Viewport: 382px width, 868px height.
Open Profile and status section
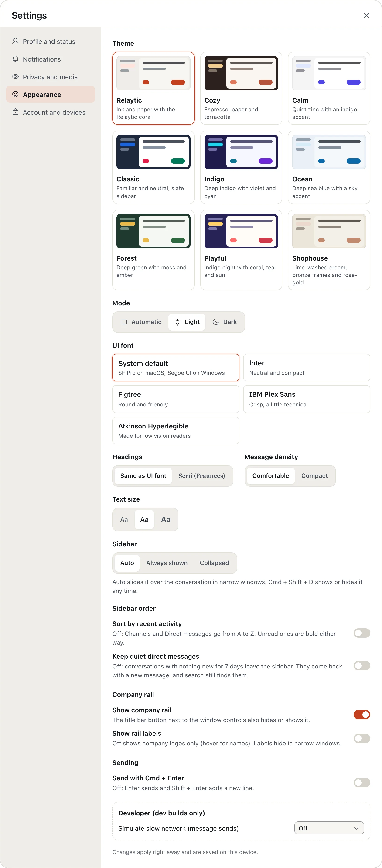pyautogui.click(x=51, y=41)
